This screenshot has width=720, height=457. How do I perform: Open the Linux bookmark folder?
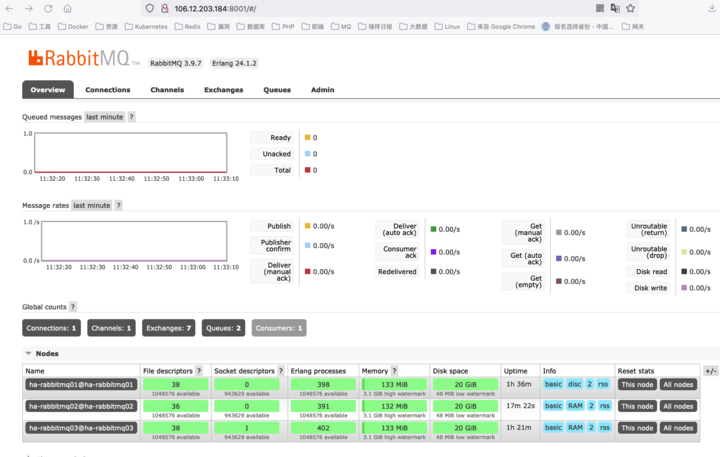(447, 27)
